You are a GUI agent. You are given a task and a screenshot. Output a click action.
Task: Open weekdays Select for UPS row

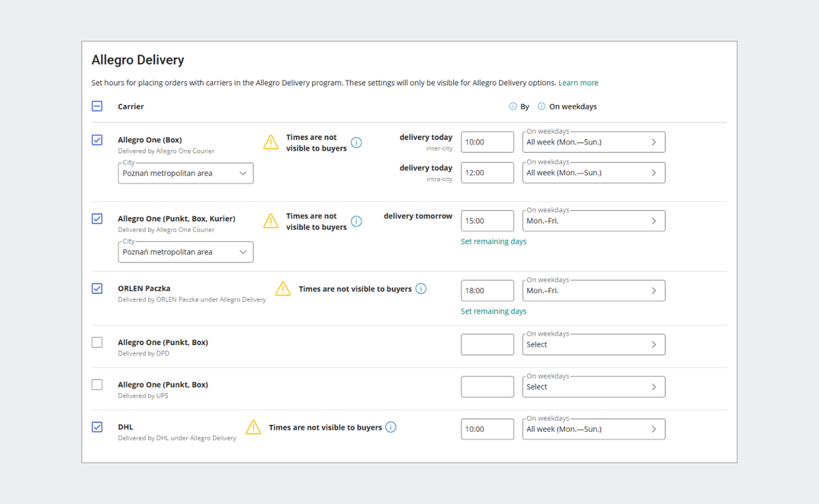594,387
